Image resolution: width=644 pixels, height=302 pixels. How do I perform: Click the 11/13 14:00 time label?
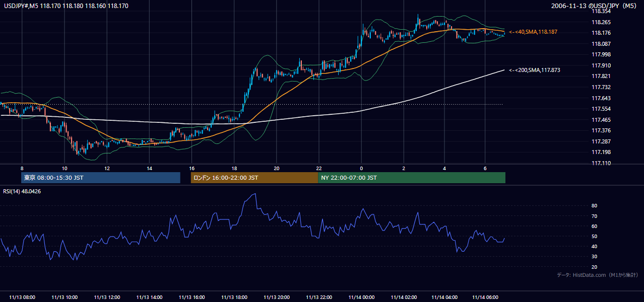coord(149,297)
